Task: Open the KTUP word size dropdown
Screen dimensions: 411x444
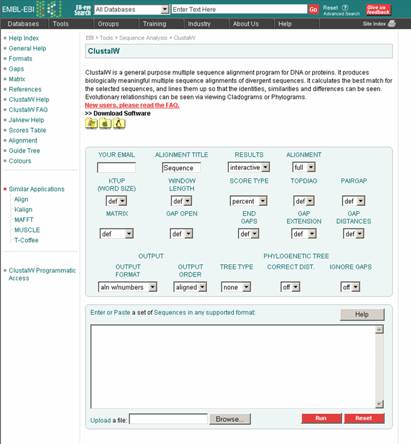Action: click(116, 201)
